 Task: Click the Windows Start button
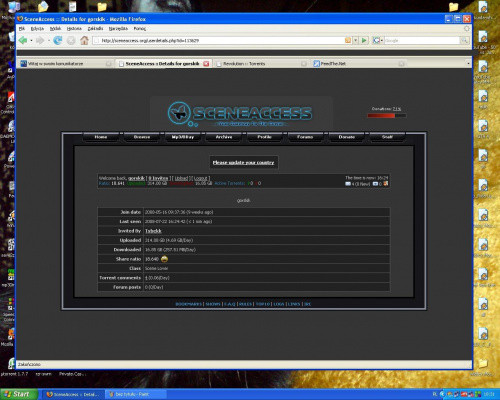coord(19,394)
